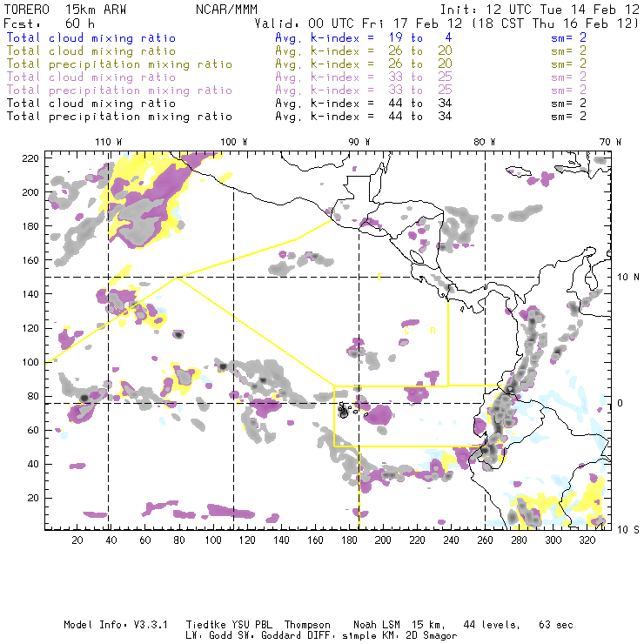Viewport: 644px width, 644px height.
Task: Click the 'Fcst: 60 h' forecast label
Action: pyautogui.click(x=50, y=23)
